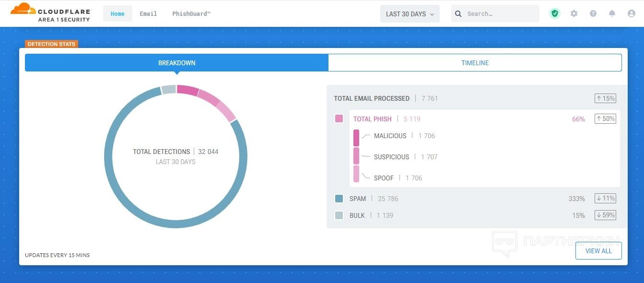Click the Suspicious pink bar
This screenshot has width=644, height=283.
coord(356,156)
